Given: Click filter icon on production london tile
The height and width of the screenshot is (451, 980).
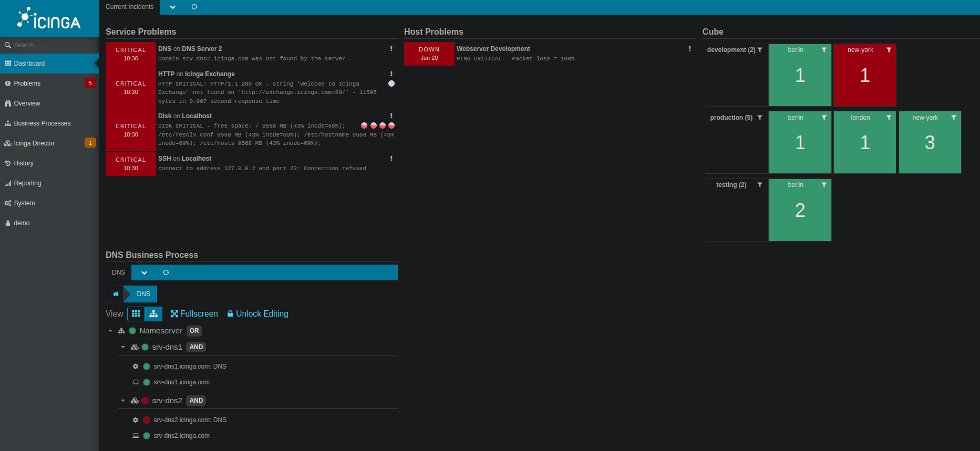Looking at the screenshot, I should (x=889, y=118).
